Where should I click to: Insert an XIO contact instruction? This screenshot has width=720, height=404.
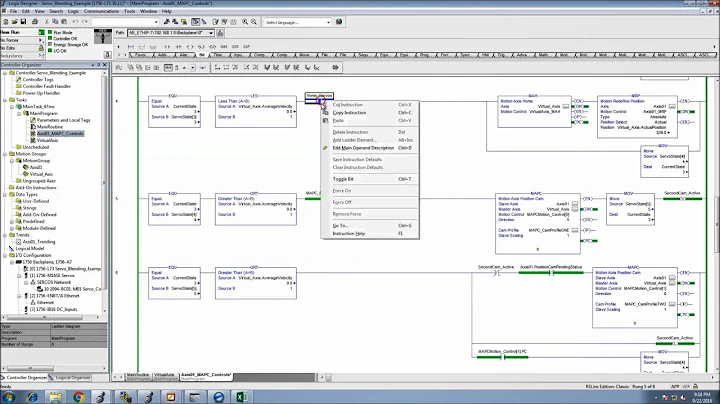(179, 46)
